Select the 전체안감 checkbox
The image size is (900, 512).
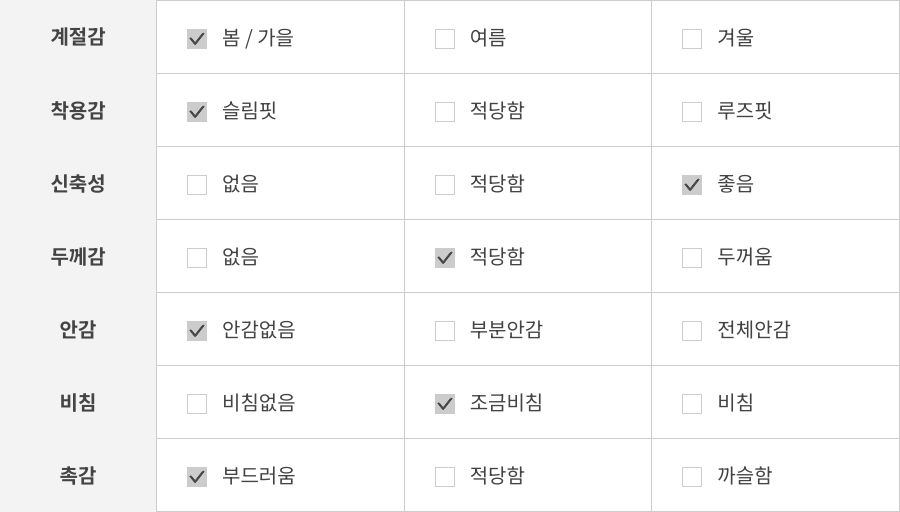coord(692,331)
